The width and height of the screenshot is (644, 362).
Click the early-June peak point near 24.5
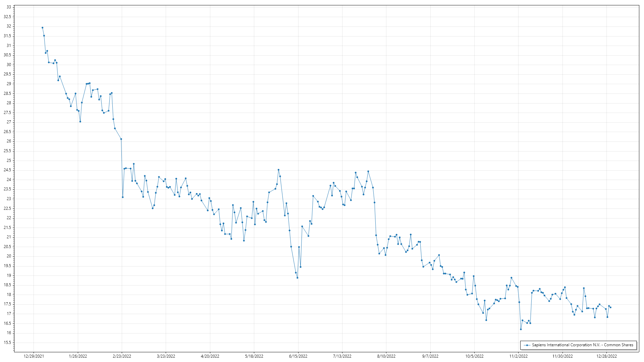278,170
